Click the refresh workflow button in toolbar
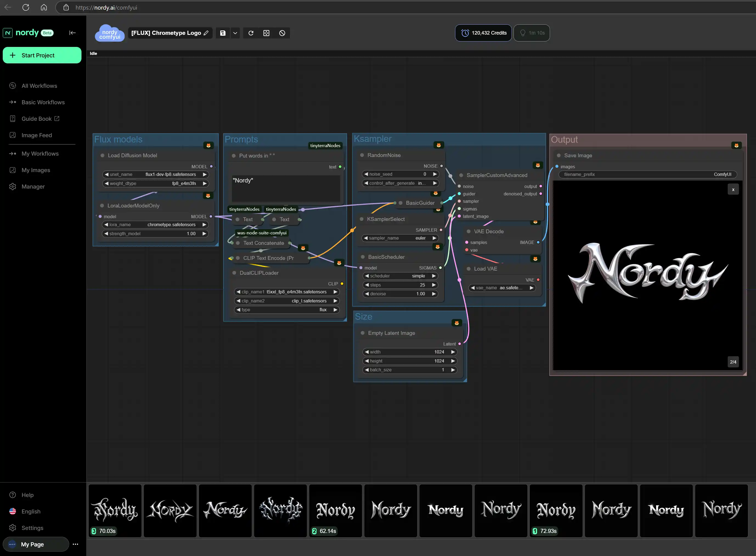756x556 pixels. [x=251, y=33]
